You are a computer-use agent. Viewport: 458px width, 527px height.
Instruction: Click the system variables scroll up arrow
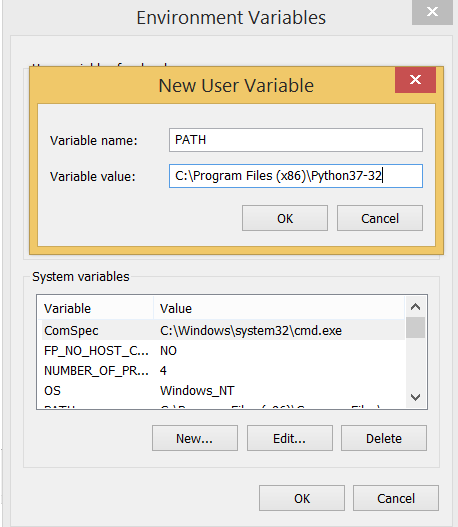pos(416,307)
